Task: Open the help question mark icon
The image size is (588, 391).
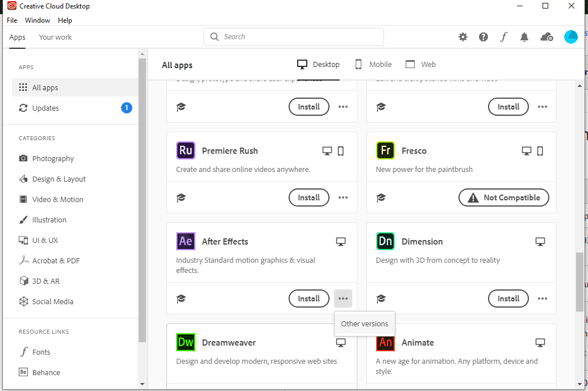Action: (x=483, y=37)
